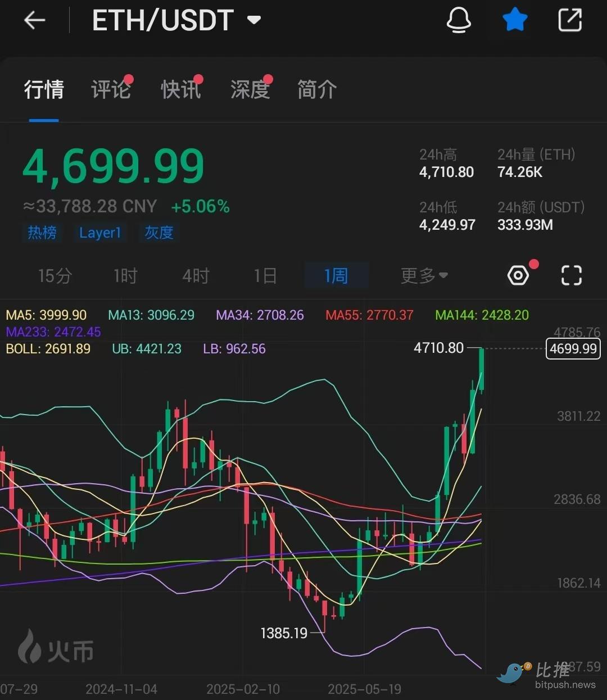Select the 15分 timeframe
This screenshot has width=607, height=700.
pos(55,275)
